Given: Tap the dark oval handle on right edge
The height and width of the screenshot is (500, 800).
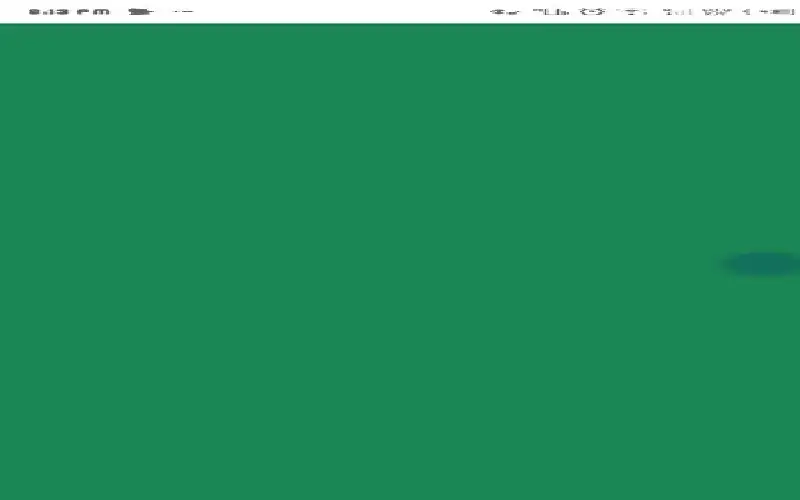Looking at the screenshot, I should pyautogui.click(x=762, y=264).
